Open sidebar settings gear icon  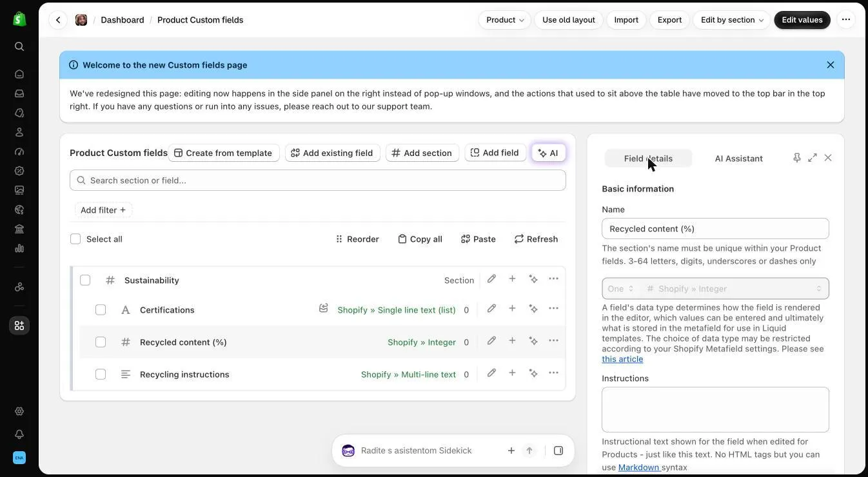(x=19, y=411)
